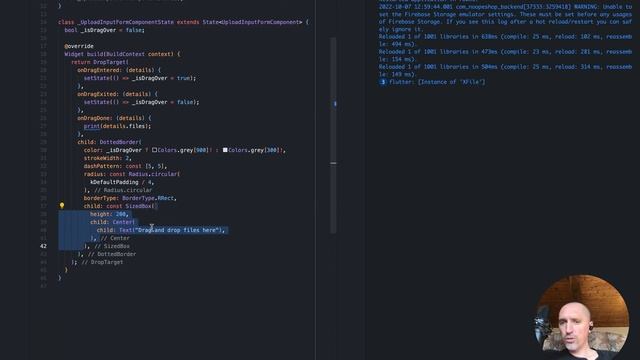The image size is (640, 360).
Task: Click "return DropTarget(" line
Action: point(100,62)
